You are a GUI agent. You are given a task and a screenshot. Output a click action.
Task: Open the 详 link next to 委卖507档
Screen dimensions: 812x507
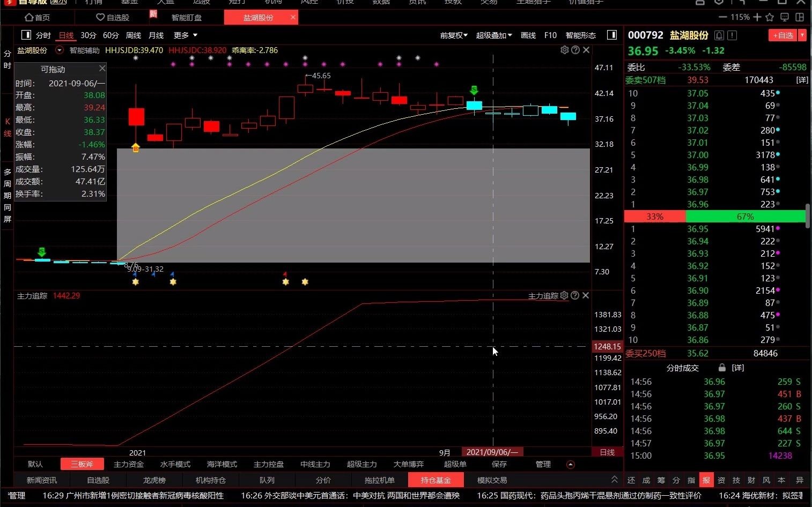[x=802, y=80]
